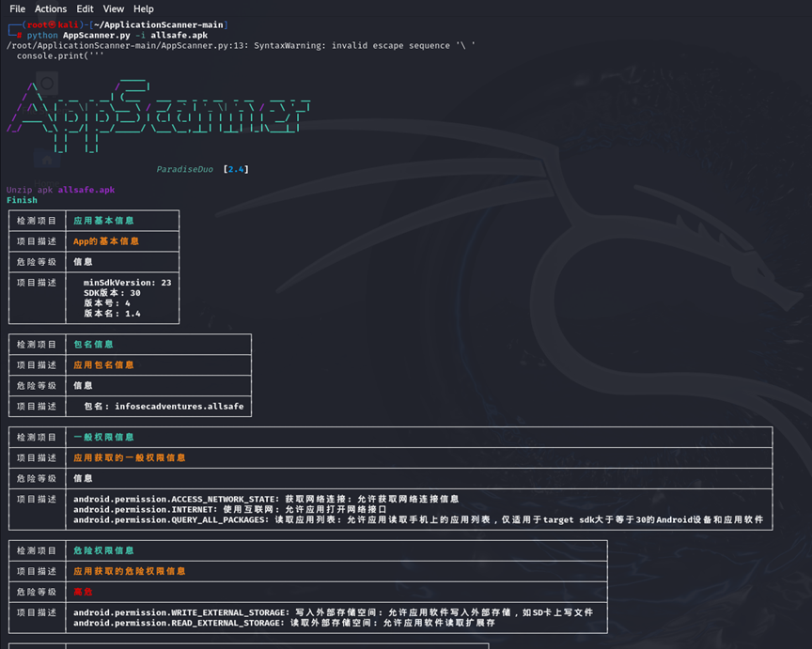Click the prompt path '~/ApplicationScanner-main'
This screenshot has width=812, height=649.
coord(159,24)
